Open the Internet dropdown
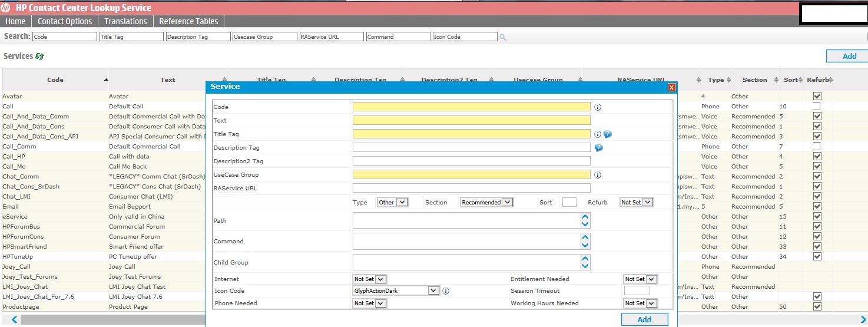This screenshot has height=327, width=868. (369, 279)
